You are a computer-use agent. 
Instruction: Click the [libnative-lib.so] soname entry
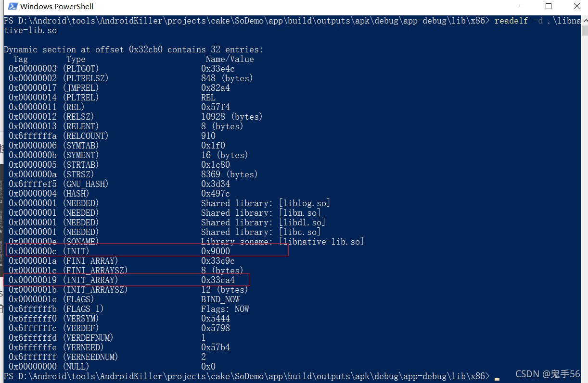coord(321,242)
